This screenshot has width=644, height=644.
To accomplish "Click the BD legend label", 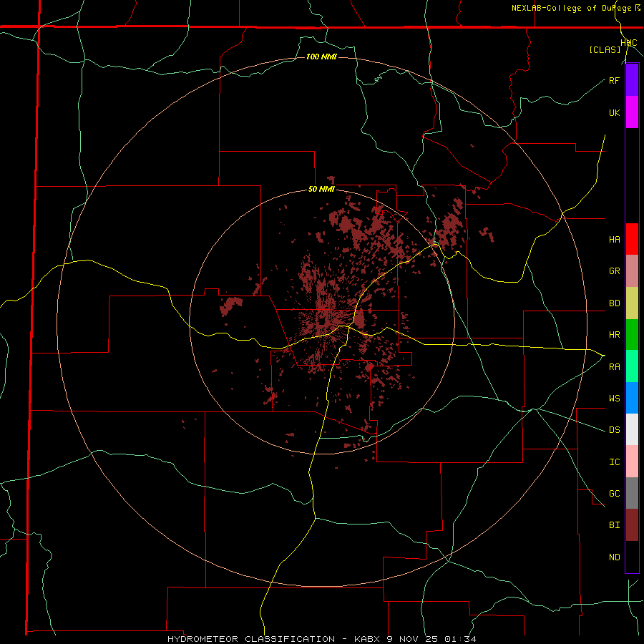I will point(615,303).
